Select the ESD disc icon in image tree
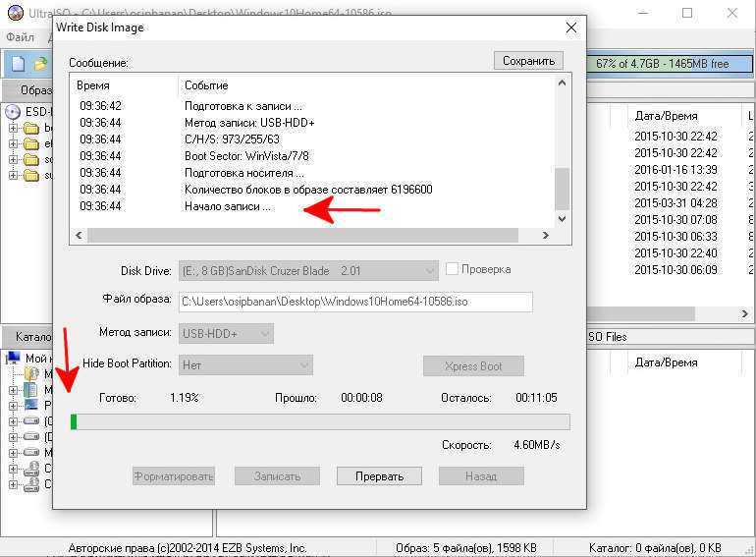756x557 pixels. (x=13, y=112)
